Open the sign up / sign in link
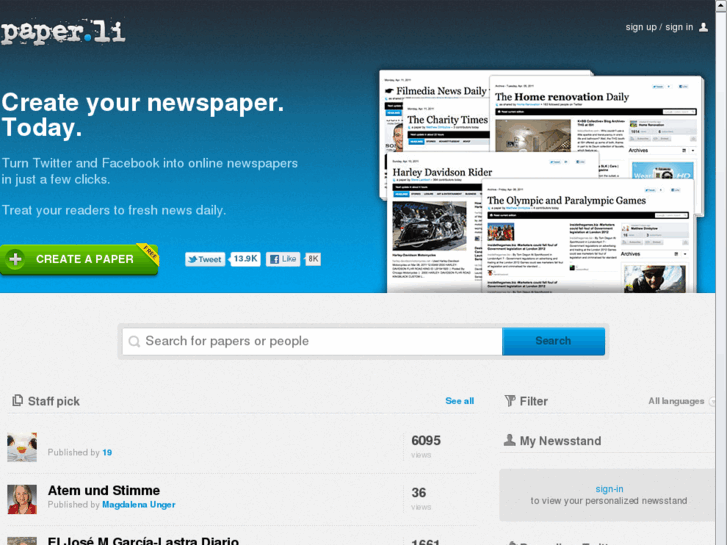This screenshot has width=727, height=545. pos(659,27)
